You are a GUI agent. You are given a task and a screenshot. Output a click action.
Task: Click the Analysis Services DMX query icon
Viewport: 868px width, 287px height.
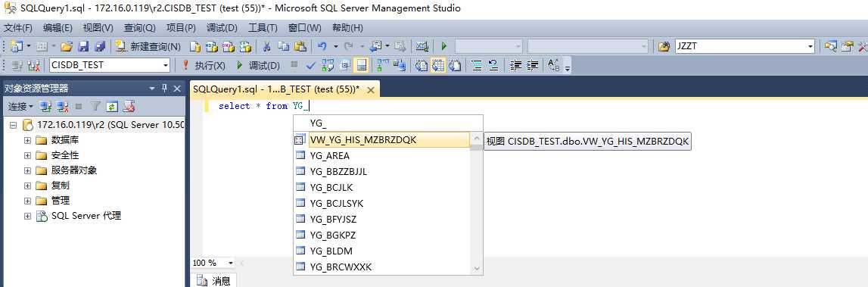coord(228,46)
